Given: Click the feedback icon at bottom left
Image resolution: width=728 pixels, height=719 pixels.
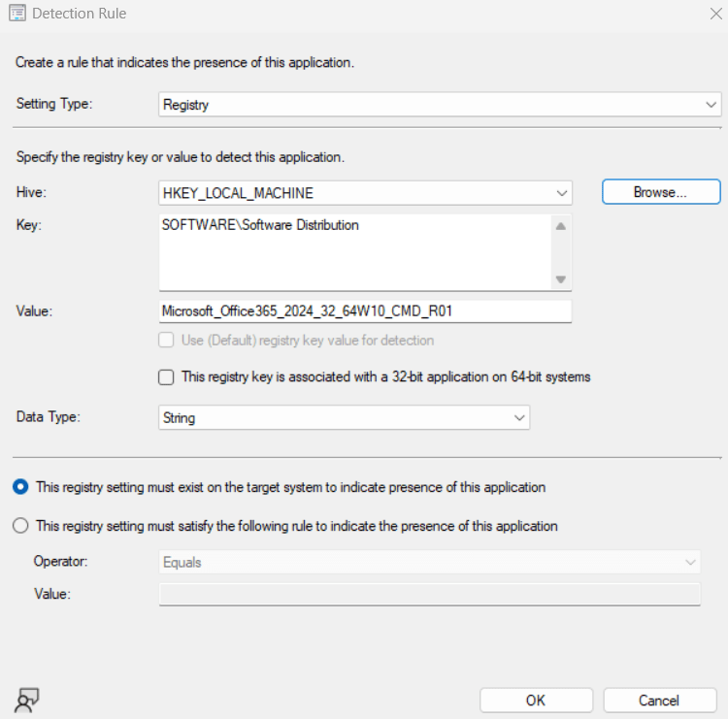Looking at the screenshot, I should point(27,700).
